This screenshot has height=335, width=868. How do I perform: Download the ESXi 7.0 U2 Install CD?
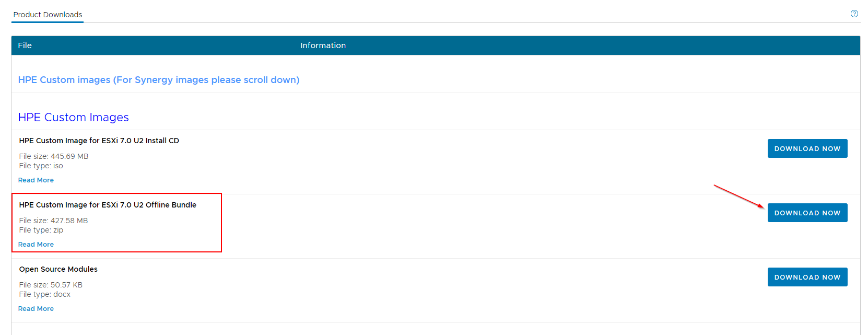tap(807, 148)
